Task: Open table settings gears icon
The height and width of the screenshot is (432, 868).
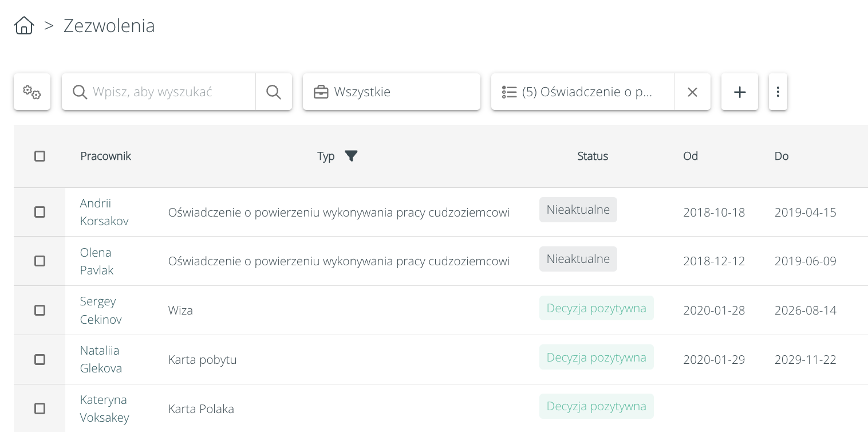Action: (32, 92)
